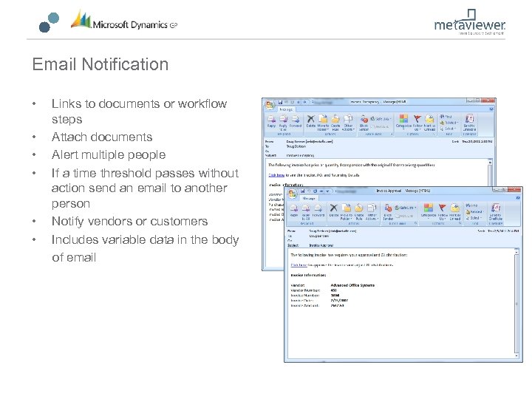Click Find in back message window ribbon
Screen dimensions: 532x399
pyautogui.click(x=446, y=117)
